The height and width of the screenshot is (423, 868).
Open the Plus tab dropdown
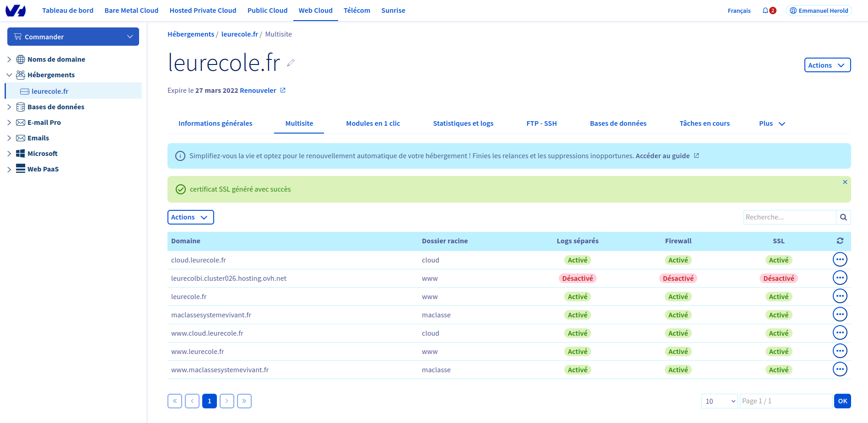772,123
